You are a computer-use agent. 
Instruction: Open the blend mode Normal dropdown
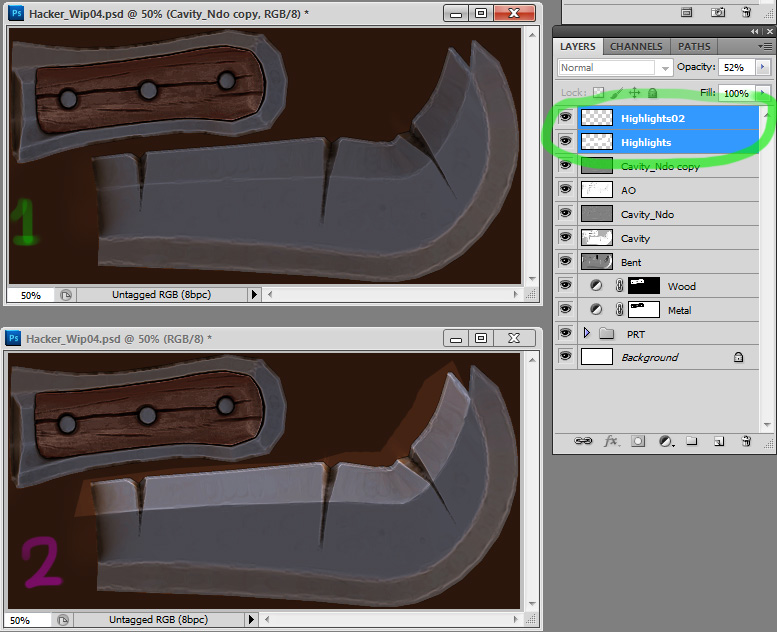point(615,67)
